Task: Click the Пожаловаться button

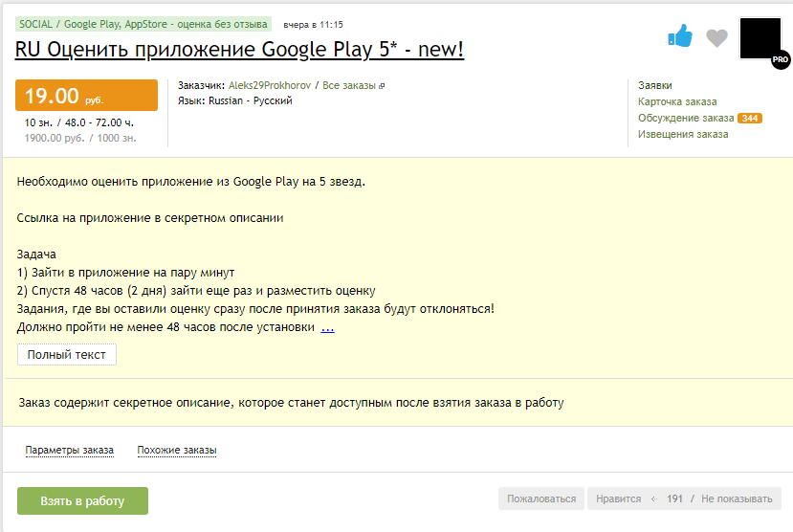Action: click(541, 499)
